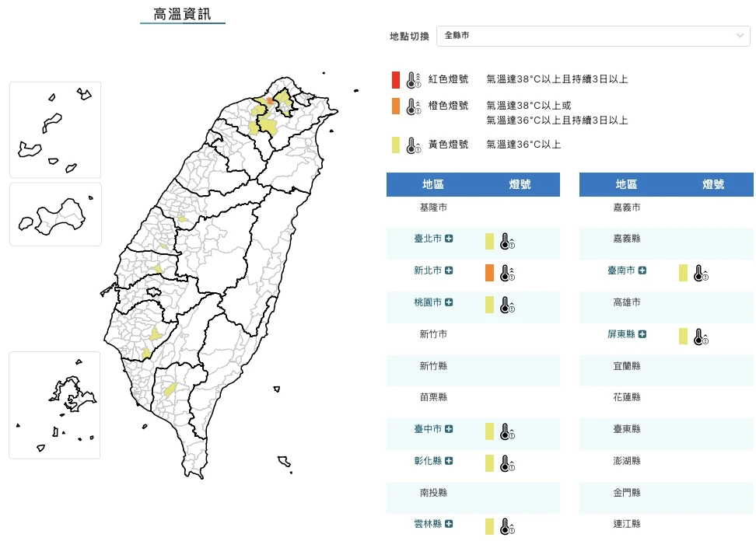Expand 雲林縣 plus icon
Screen dimensions: 756x541
(449, 524)
